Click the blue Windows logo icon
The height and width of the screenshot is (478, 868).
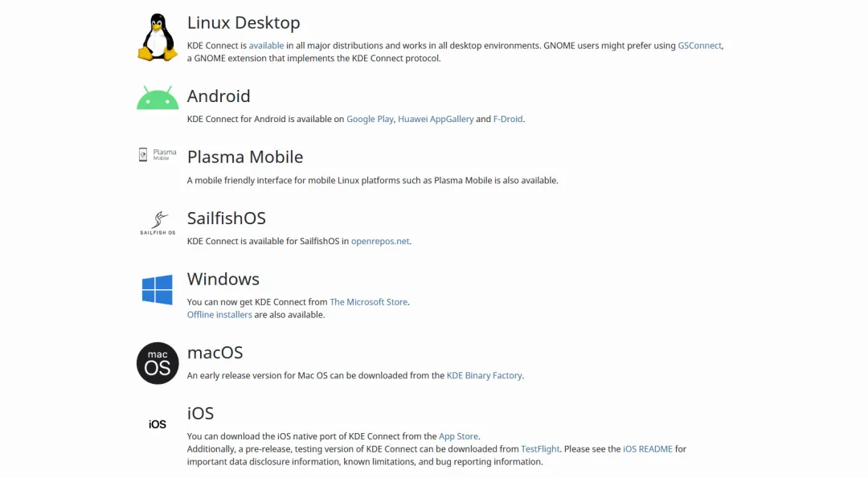158,289
